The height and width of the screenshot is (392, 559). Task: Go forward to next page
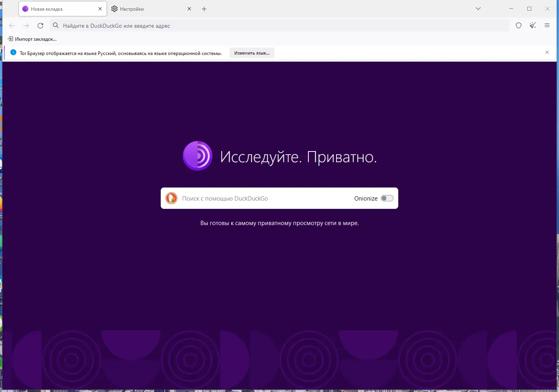26,26
